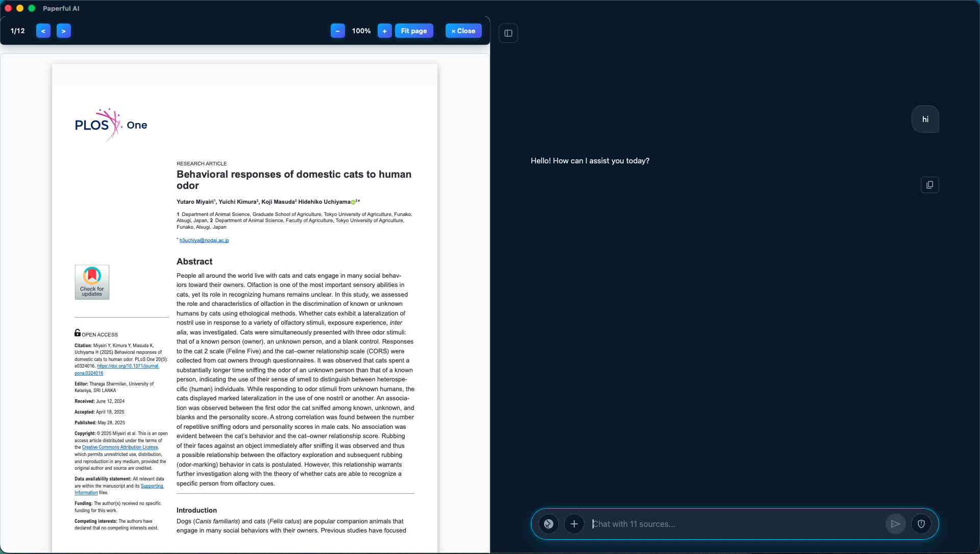Screen dimensions: 980x554
Task: Click the yellow macOS minimize button
Action: coord(20,8)
